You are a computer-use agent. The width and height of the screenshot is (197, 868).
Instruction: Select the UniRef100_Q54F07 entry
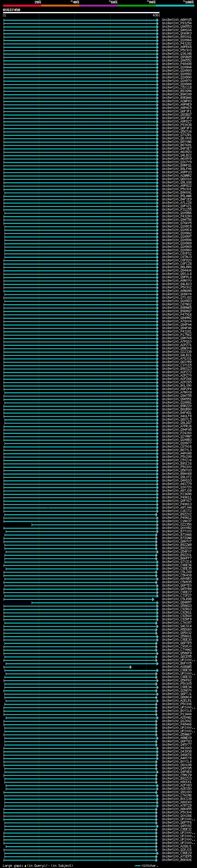[177, 551]
